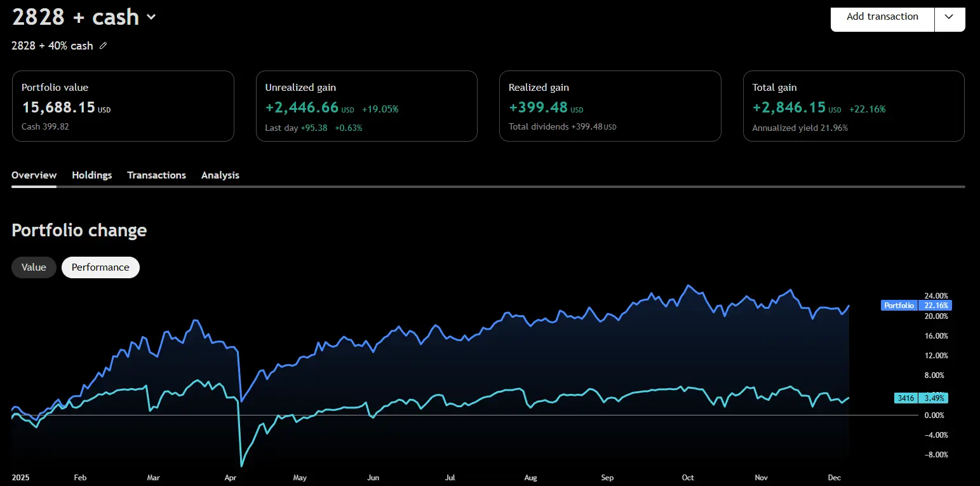Toggle chart to Value view
This screenshot has width=980, height=486.
click(x=34, y=267)
